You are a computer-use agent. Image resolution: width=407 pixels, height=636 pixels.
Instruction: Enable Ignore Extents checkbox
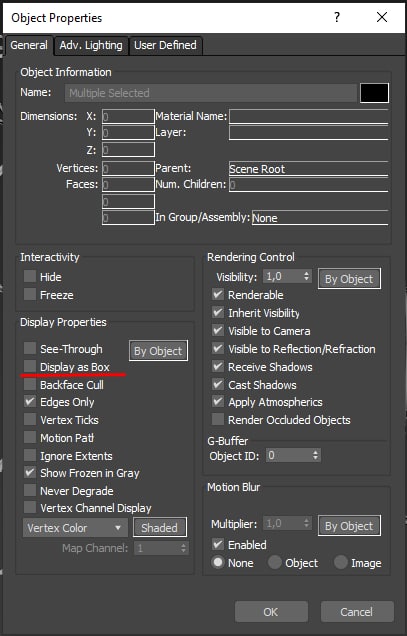(30, 455)
